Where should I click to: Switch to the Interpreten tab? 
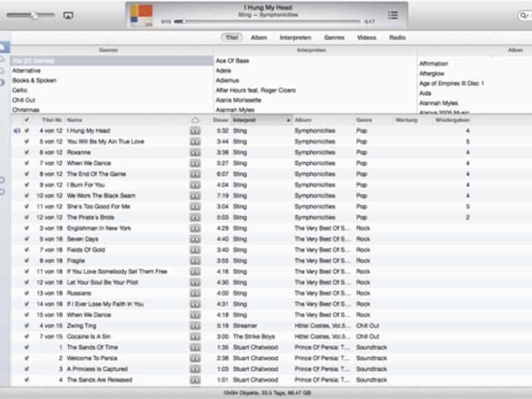pyautogui.click(x=296, y=38)
